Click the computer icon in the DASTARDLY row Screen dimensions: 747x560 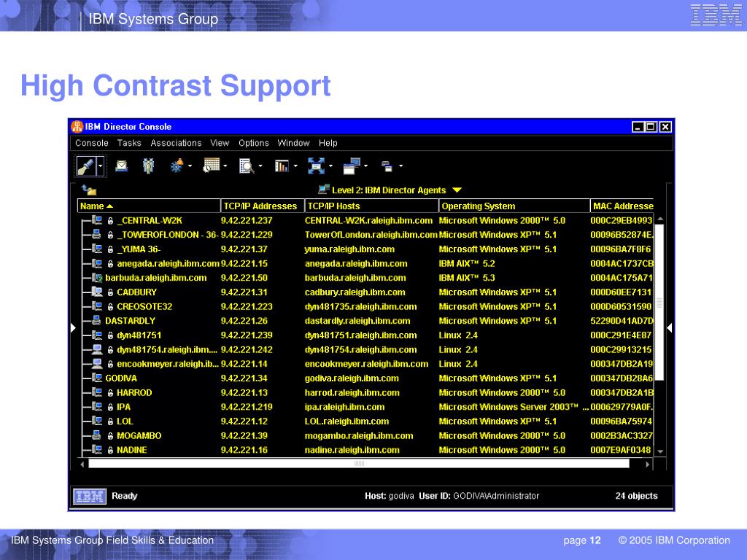point(97,321)
